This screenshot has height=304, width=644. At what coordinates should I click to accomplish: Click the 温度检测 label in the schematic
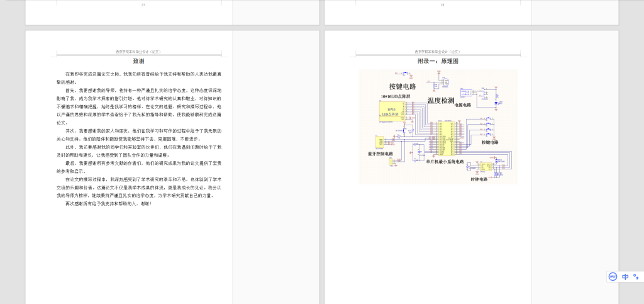[441, 100]
